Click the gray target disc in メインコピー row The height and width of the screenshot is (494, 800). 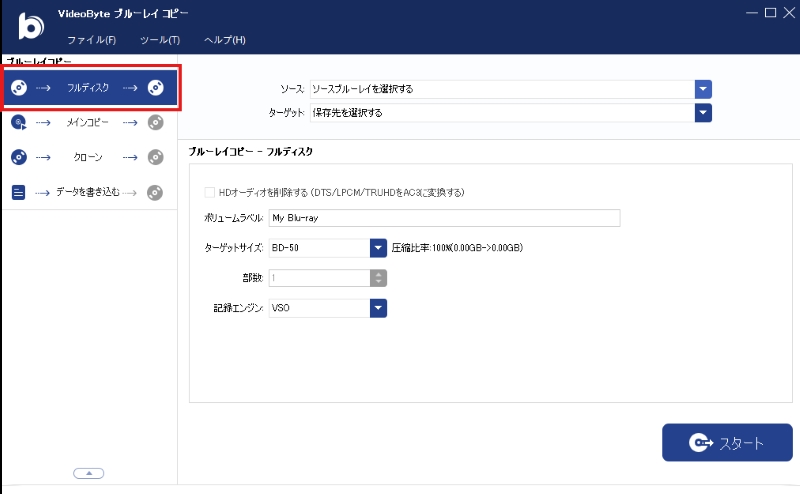(156, 122)
